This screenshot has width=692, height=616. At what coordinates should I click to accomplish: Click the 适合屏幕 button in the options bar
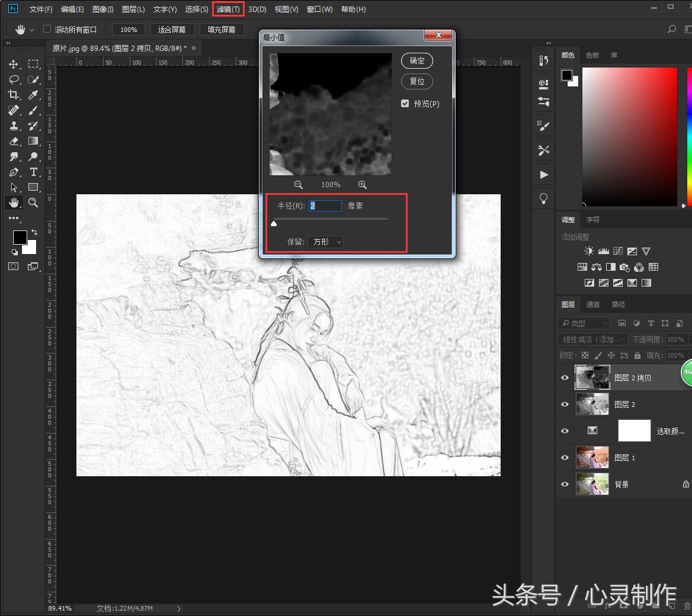click(172, 28)
